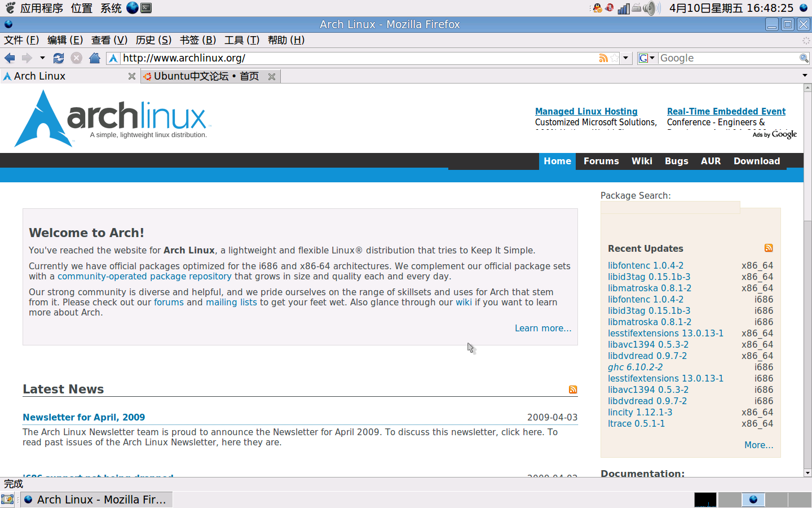Screen dimensions: 812x508
Task: Open the 文件 (F) menu
Action: click(x=21, y=40)
